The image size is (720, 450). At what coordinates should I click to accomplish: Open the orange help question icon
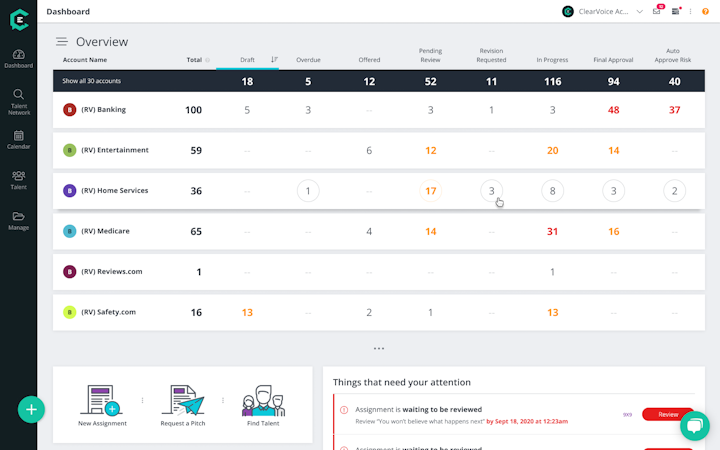coord(705,11)
